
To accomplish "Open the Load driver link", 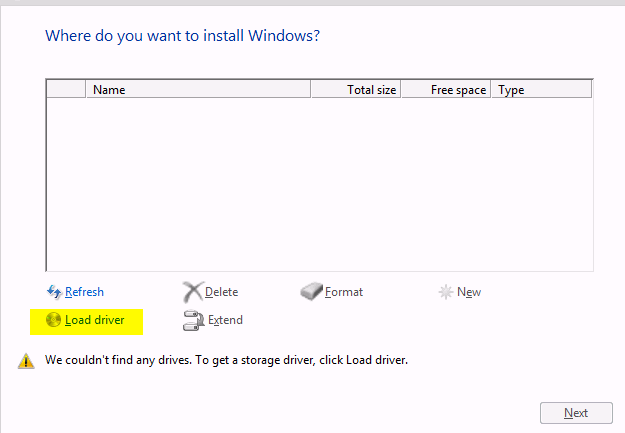I will [94, 320].
